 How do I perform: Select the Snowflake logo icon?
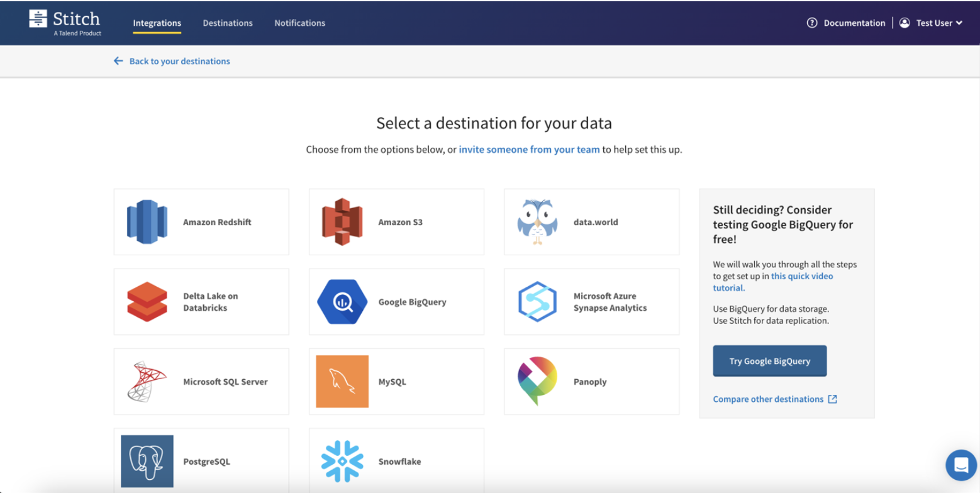point(342,462)
